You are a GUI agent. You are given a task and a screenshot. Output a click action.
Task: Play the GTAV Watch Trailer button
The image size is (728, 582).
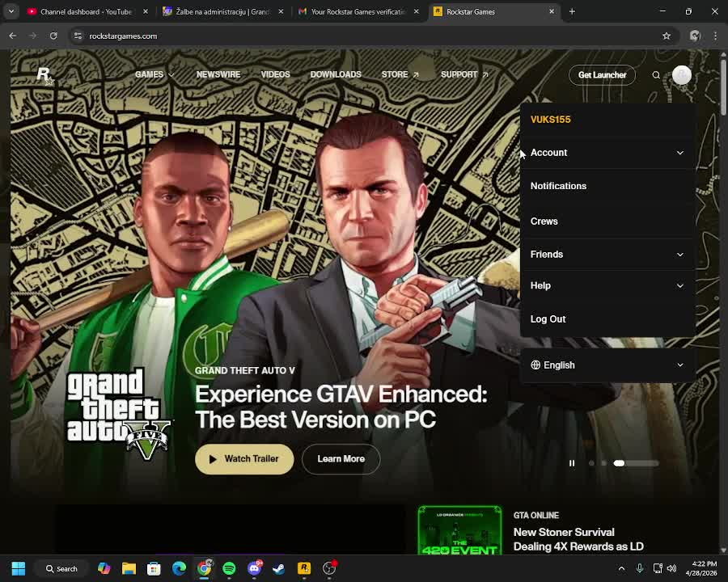(244, 459)
